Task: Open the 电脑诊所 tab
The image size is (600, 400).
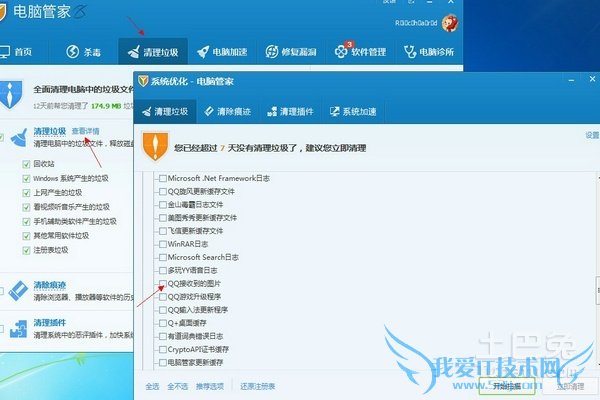Action: [x=429, y=52]
